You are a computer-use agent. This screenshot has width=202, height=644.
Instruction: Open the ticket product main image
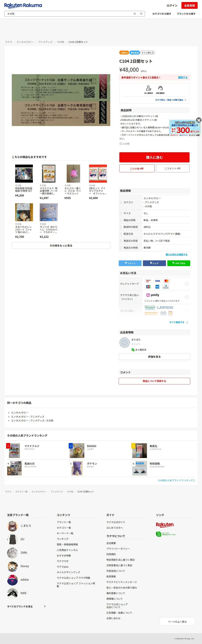pyautogui.click(x=61, y=100)
